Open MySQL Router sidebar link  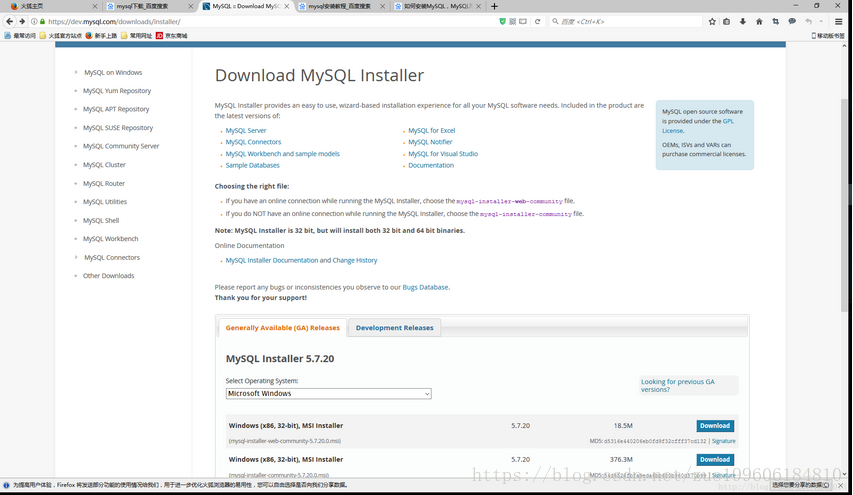(104, 183)
